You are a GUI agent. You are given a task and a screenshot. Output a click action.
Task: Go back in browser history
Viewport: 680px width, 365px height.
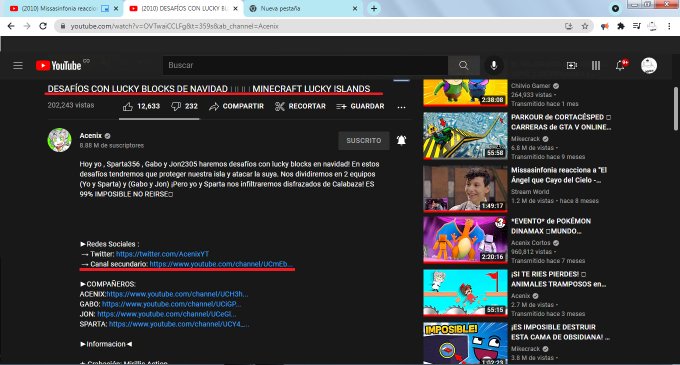click(x=11, y=26)
